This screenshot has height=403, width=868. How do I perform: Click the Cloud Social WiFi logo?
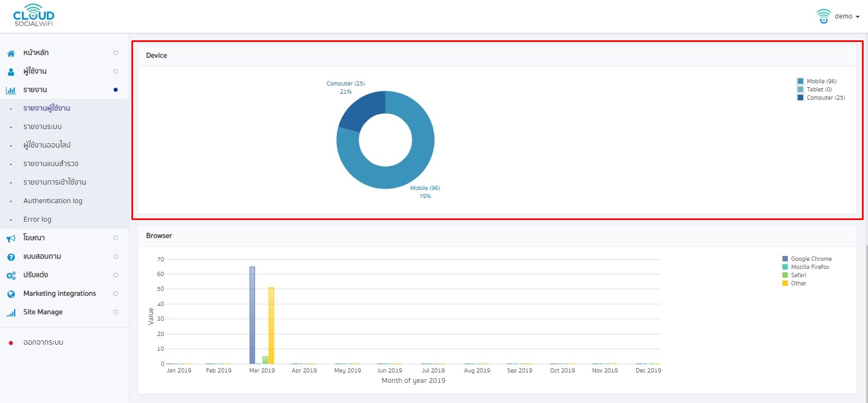point(34,15)
